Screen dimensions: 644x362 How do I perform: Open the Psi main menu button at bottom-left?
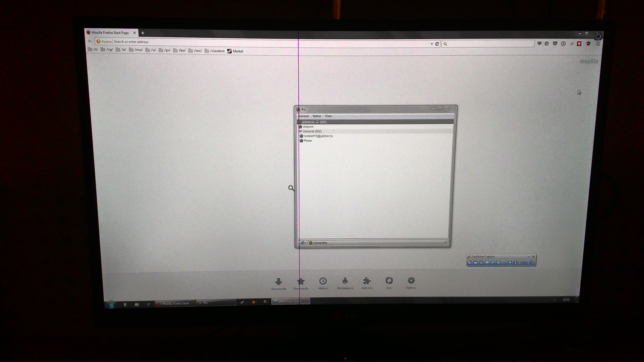[303, 243]
